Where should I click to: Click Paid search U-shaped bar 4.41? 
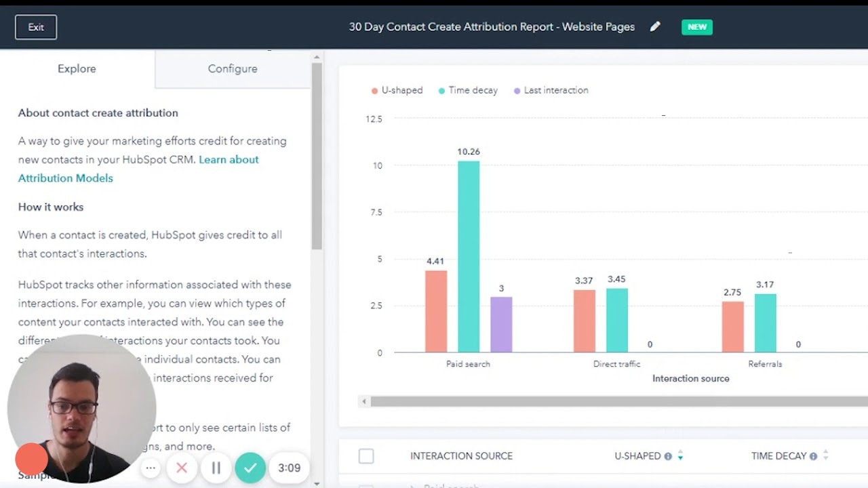tap(436, 311)
